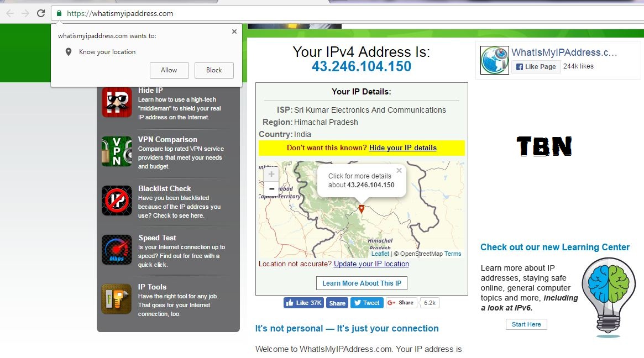
Task: Open the WhatIsMyIPAddress.c... page title
Action: click(x=564, y=52)
